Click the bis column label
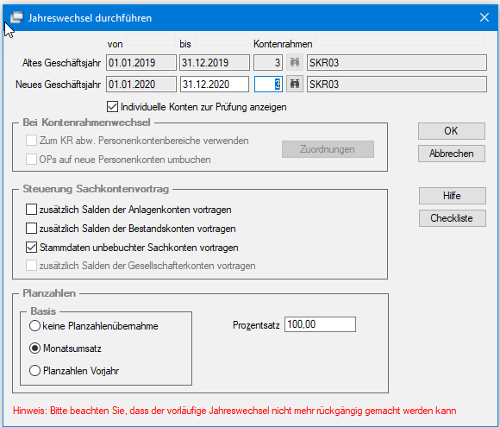Image resolution: width=500 pixels, height=427 pixels. point(185,44)
